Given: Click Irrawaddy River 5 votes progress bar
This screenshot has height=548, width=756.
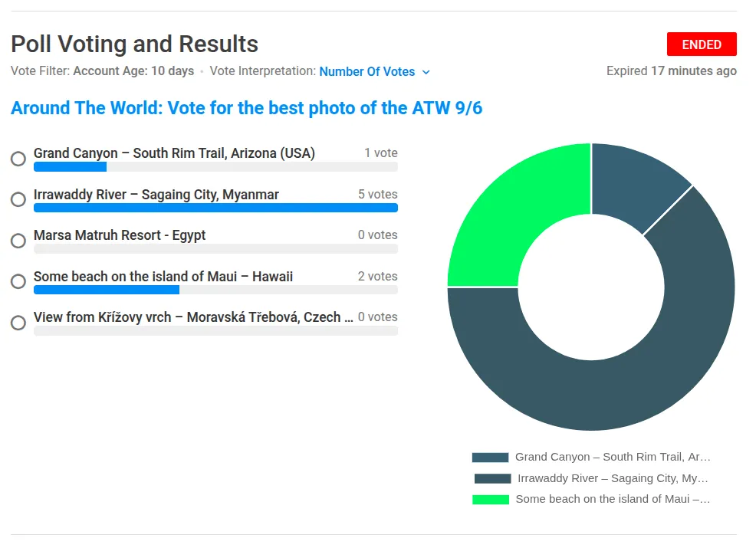Looking at the screenshot, I should (215, 208).
